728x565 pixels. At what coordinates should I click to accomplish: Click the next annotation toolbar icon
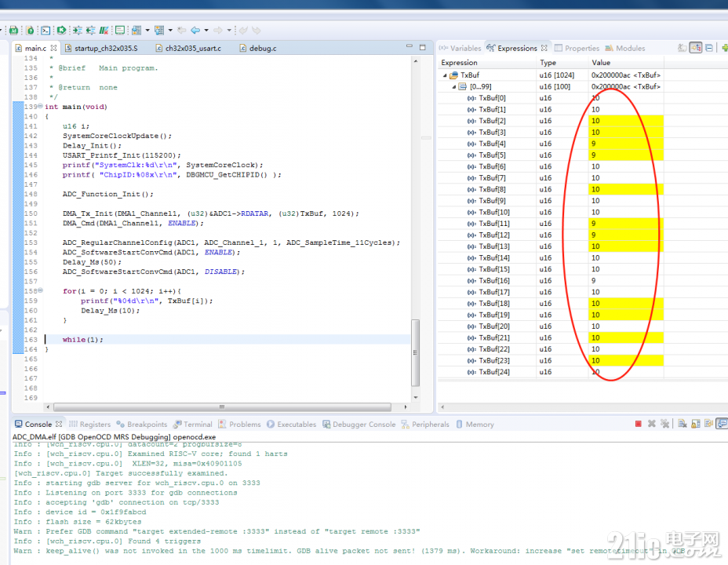136,30
